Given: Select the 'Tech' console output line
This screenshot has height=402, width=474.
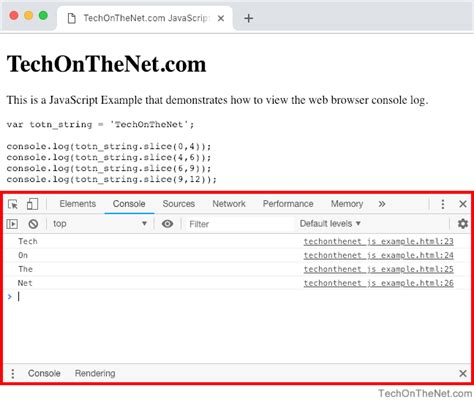Looking at the screenshot, I should pos(28,241).
